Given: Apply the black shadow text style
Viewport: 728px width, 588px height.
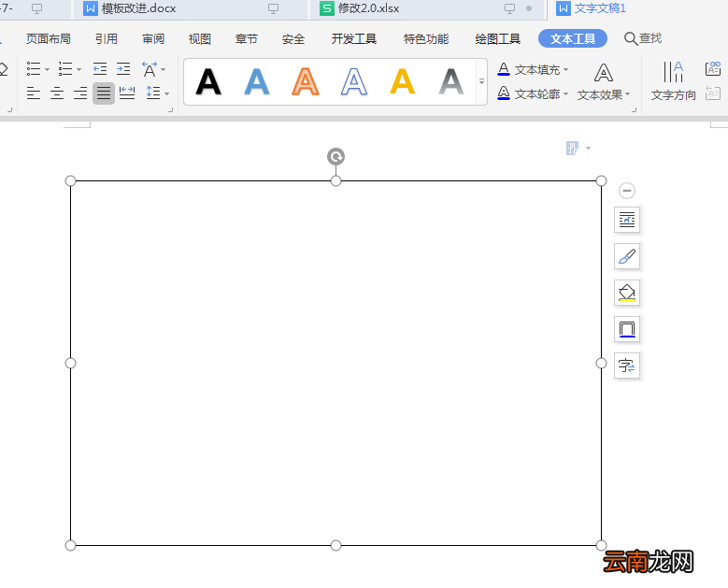Looking at the screenshot, I should coord(208,81).
